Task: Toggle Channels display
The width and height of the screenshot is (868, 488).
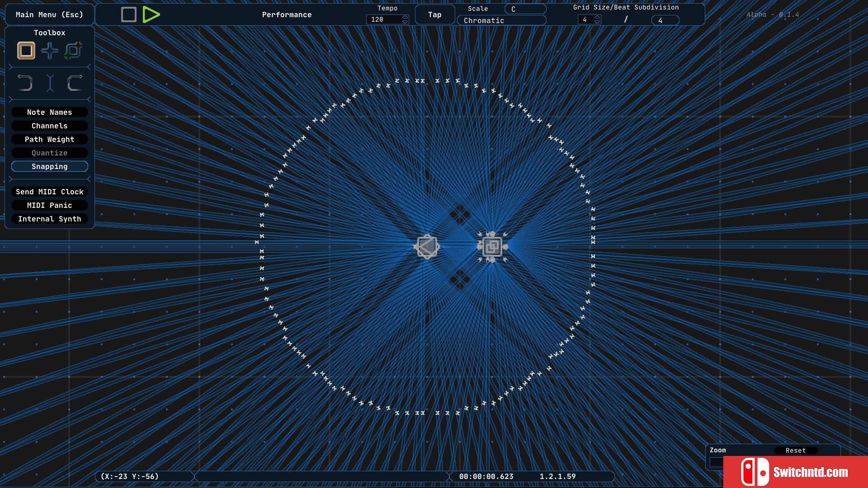Action: (x=50, y=126)
